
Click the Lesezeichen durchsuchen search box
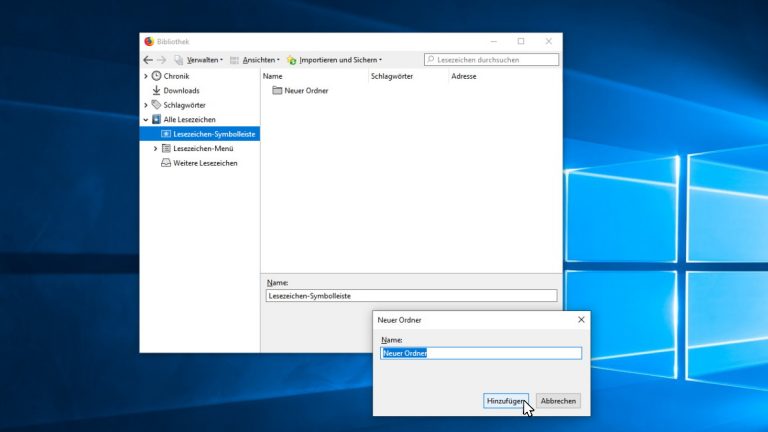coord(495,60)
